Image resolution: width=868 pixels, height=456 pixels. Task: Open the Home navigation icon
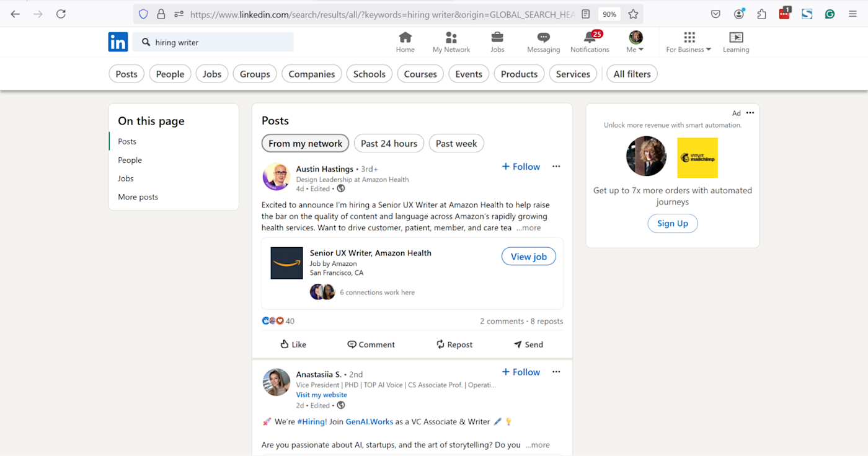(x=405, y=42)
